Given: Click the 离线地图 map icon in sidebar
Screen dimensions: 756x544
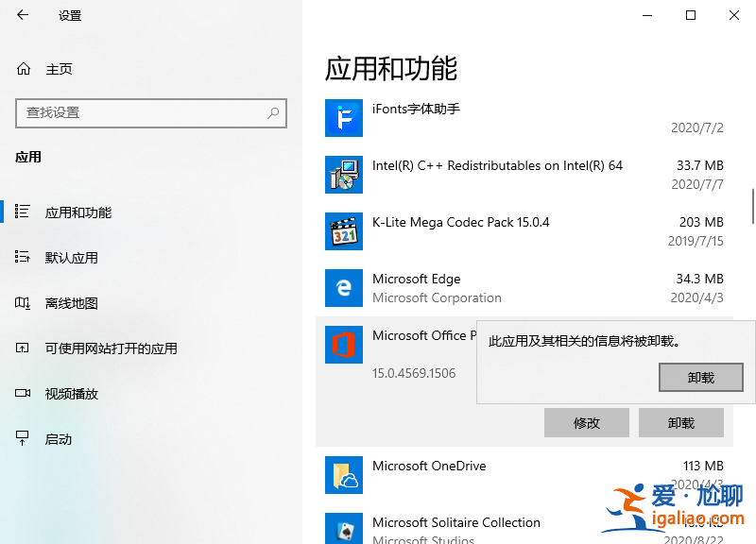Looking at the screenshot, I should coord(26,302).
